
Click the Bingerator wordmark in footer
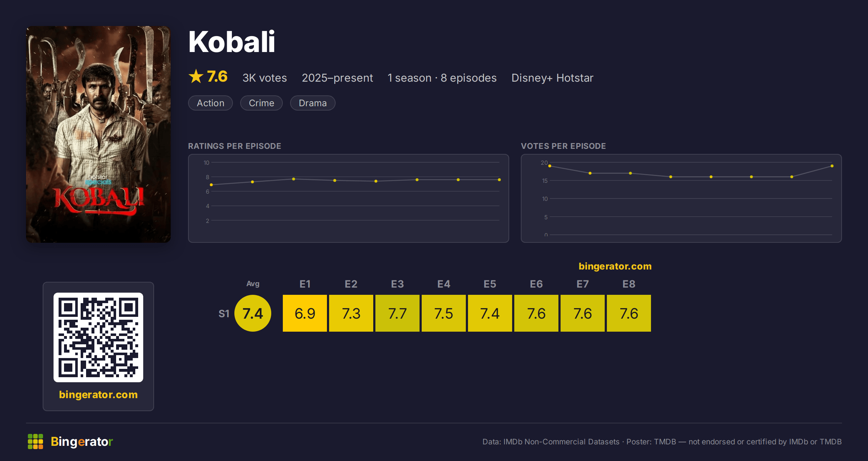(x=82, y=441)
